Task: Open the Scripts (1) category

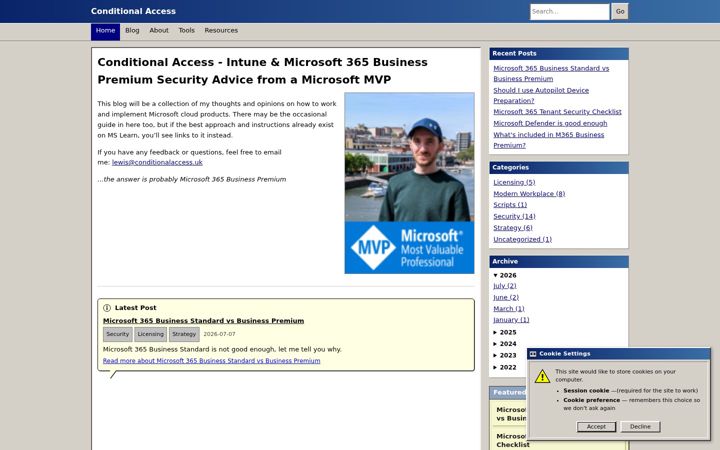Action: point(510,205)
